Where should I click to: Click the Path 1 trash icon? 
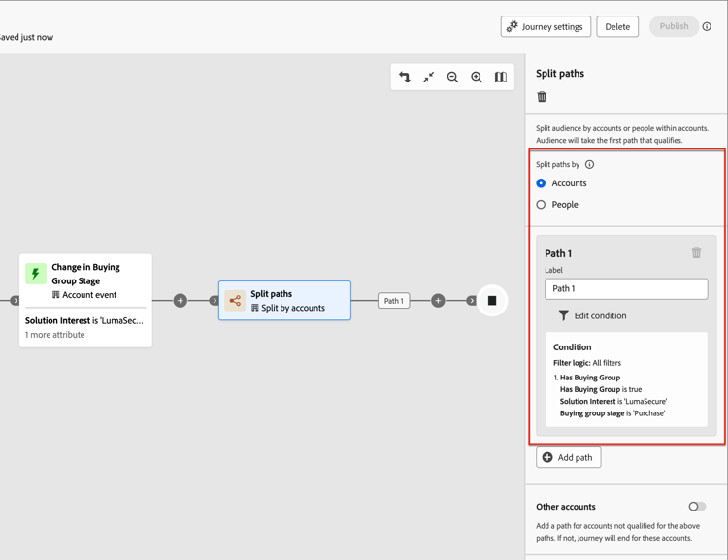pyautogui.click(x=696, y=252)
